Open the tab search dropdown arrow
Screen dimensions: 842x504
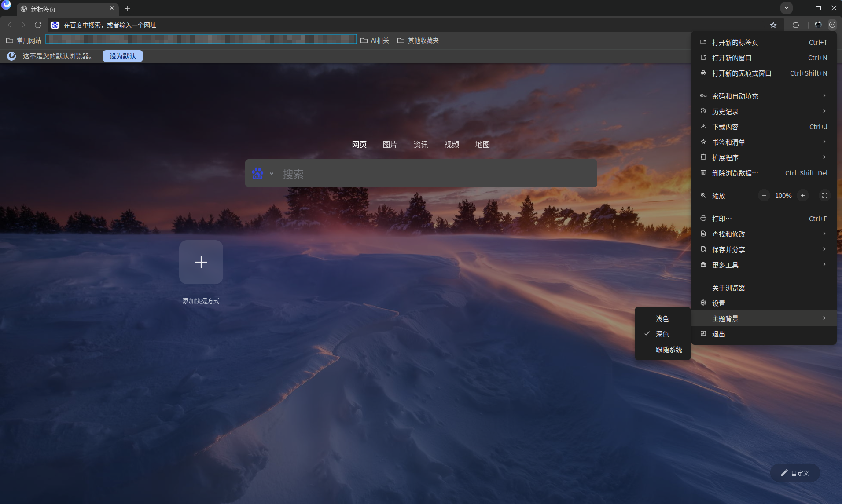[787, 8]
